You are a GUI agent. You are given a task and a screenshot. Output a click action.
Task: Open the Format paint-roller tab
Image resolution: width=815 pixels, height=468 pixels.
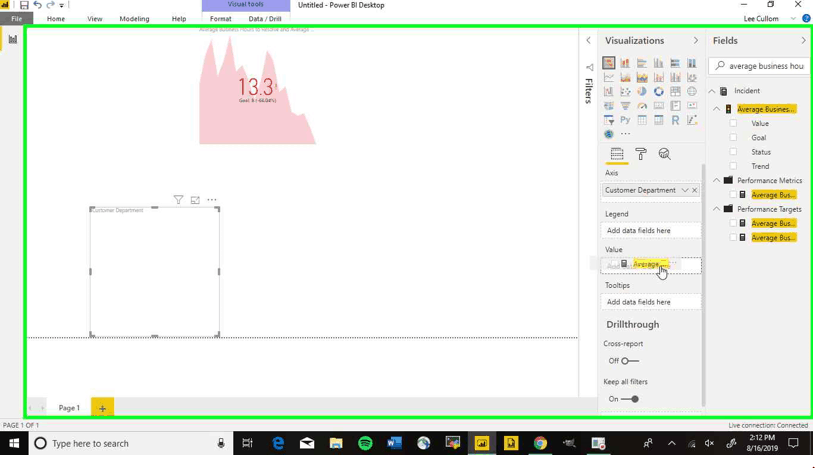coord(640,154)
